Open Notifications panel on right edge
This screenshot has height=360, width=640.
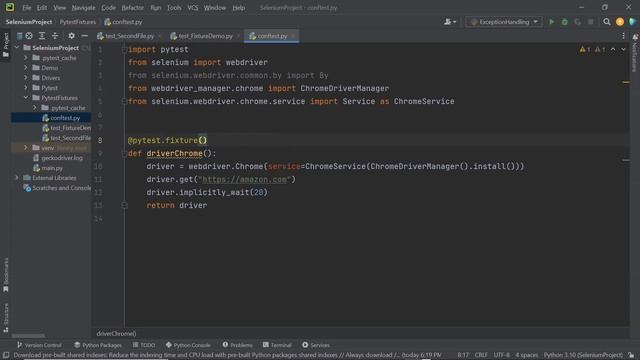tap(635, 53)
